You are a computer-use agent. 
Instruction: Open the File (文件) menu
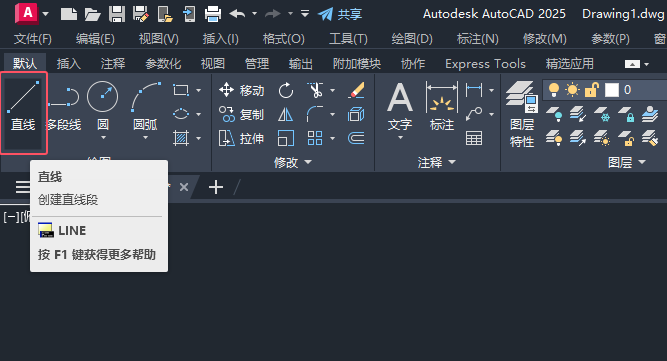point(33,39)
